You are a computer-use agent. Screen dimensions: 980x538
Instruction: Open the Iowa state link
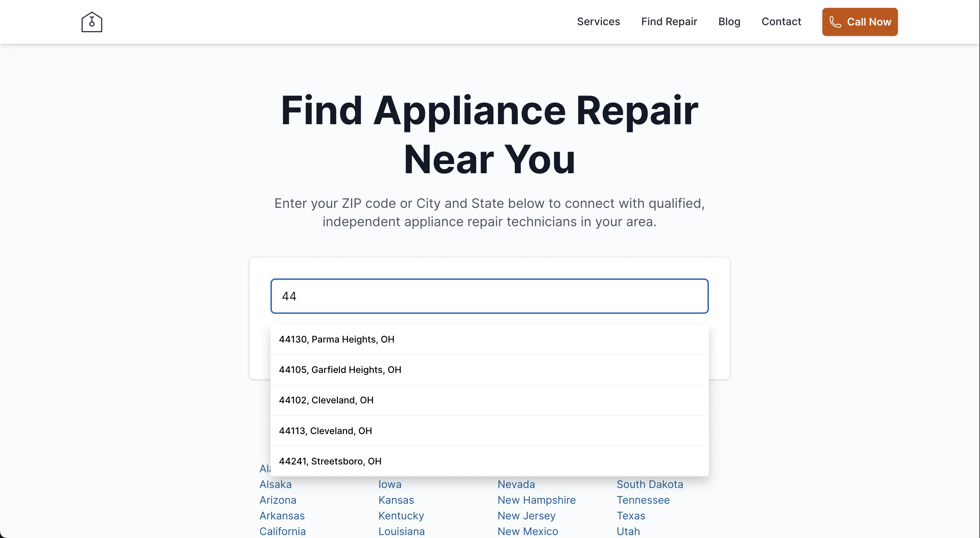[390, 484]
